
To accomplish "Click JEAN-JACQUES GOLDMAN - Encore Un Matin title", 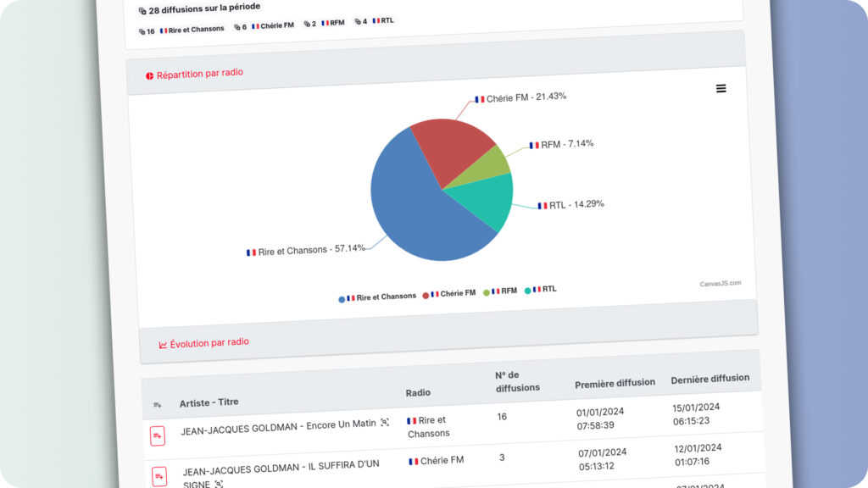I will (x=278, y=427).
